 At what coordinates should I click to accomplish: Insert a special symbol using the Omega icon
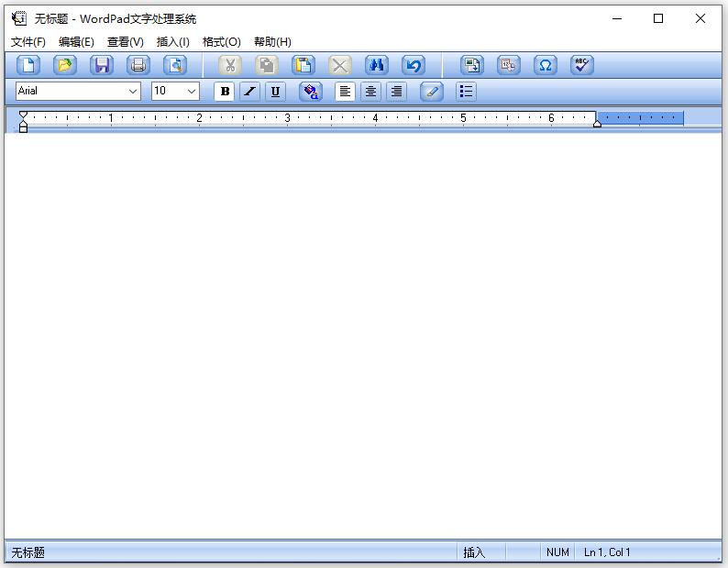[546, 65]
